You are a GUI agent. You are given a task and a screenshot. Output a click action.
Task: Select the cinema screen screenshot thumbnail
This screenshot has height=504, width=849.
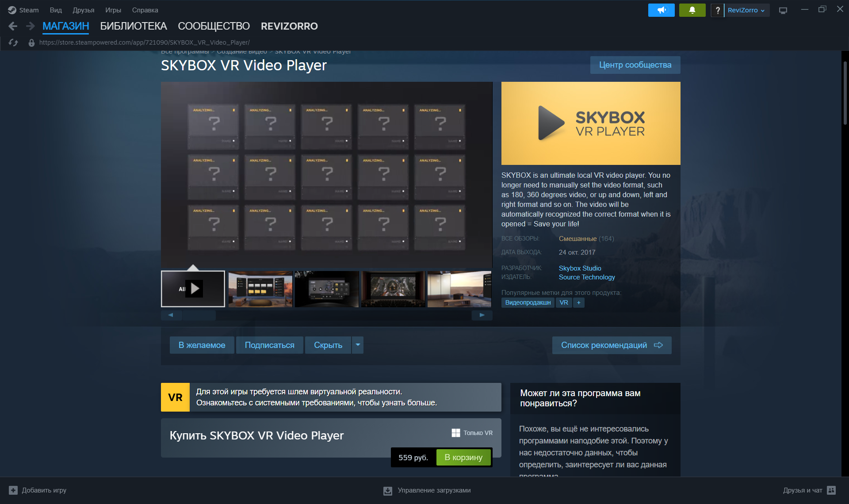point(393,289)
